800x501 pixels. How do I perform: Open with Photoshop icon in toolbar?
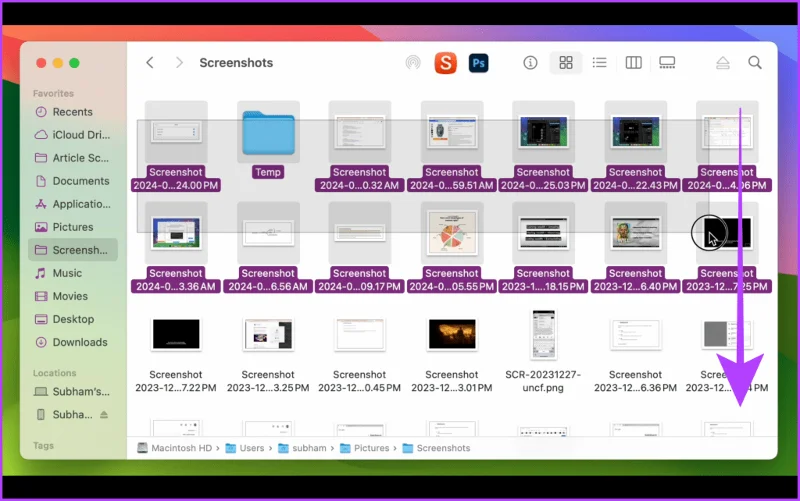(x=478, y=63)
